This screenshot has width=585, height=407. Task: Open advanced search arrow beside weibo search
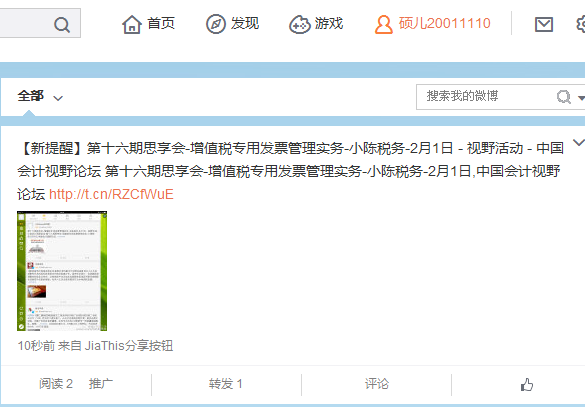pos(581,98)
